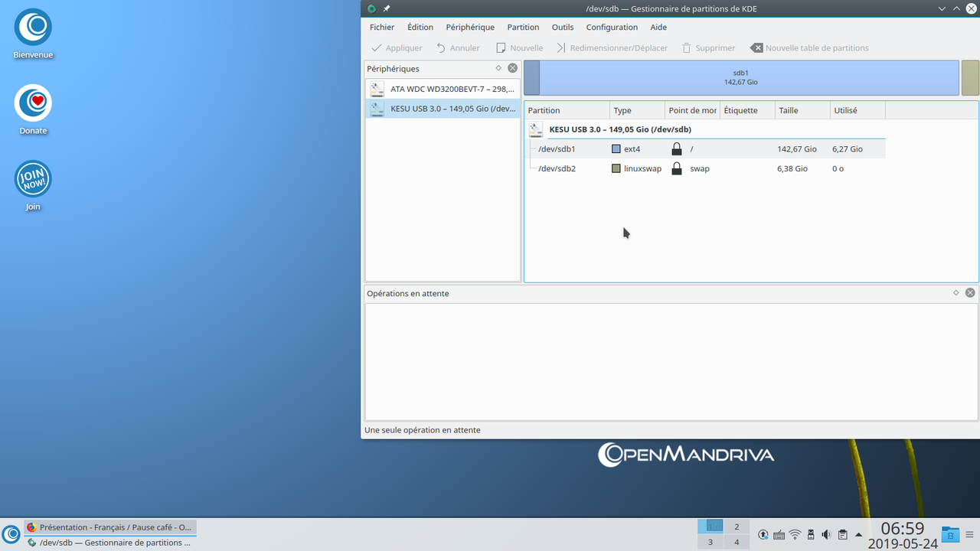The height and width of the screenshot is (551, 980).
Task: Sort by the Taille column header
Action: (802, 110)
